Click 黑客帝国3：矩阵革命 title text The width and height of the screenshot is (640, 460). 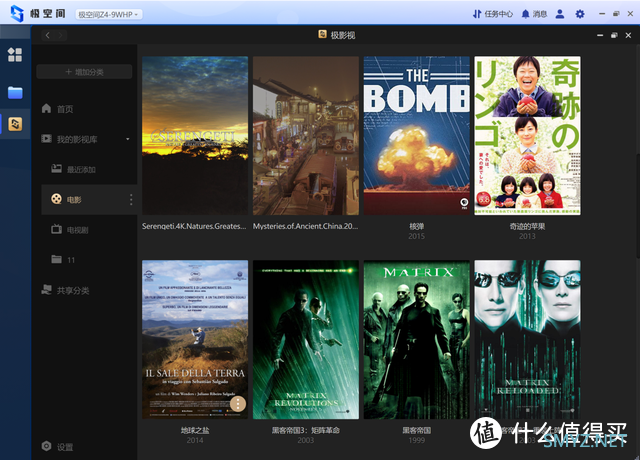(306, 430)
